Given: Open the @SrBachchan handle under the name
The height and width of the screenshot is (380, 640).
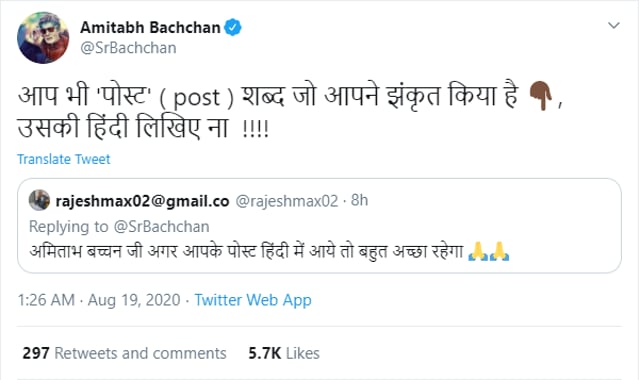Looking at the screenshot, I should tap(128, 48).
